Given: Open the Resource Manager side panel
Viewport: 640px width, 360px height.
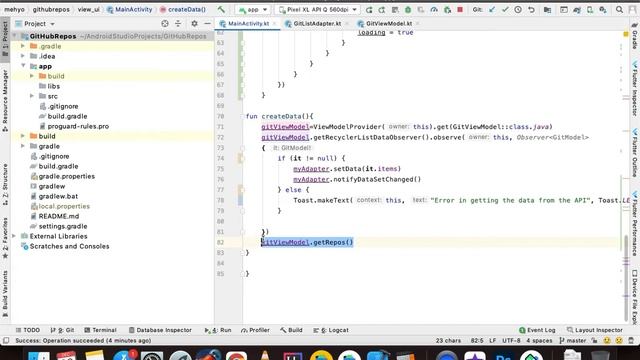Looking at the screenshot, I should click(5, 100).
